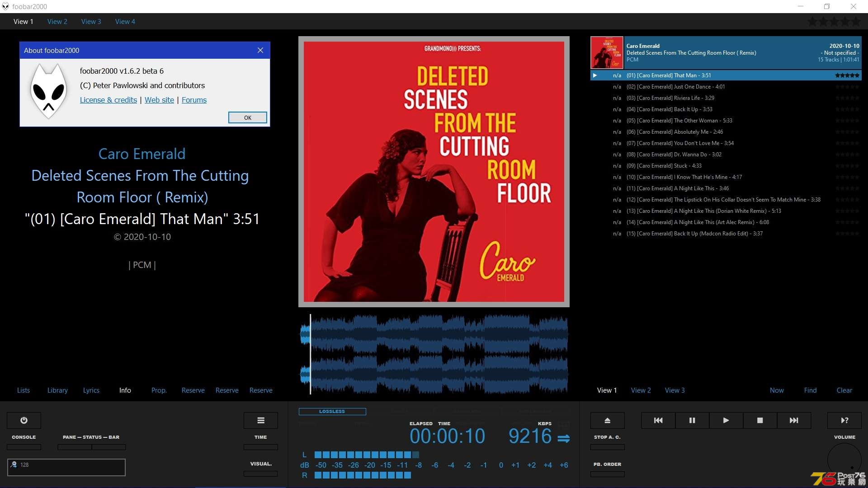
Task: Click the top-right rating stars of the window
Action: click(835, 21)
